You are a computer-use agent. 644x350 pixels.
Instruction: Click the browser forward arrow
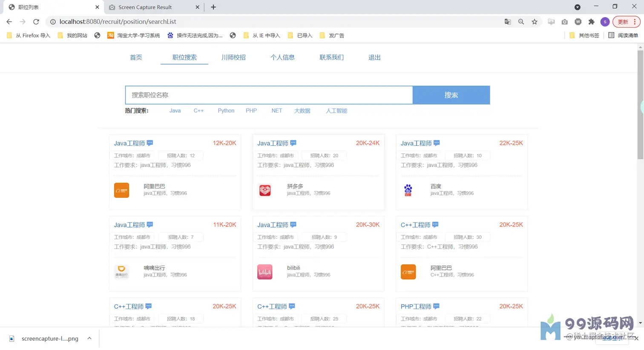point(23,22)
